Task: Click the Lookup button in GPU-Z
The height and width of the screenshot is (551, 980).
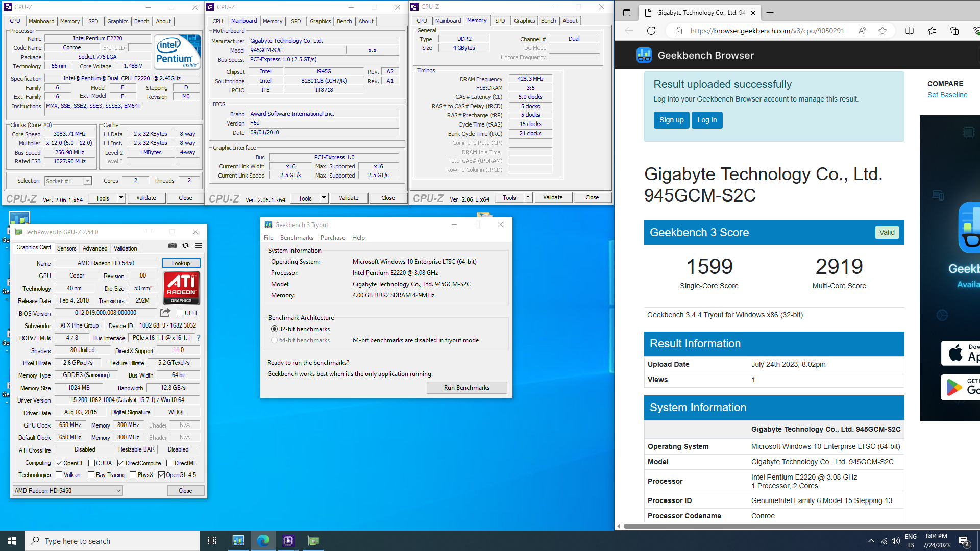Action: pyautogui.click(x=181, y=263)
